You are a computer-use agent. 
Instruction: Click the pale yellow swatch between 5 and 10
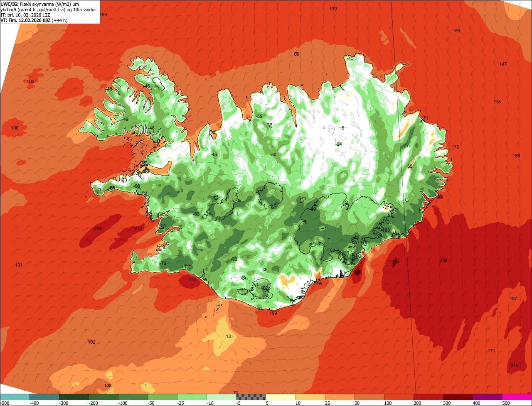281,397
